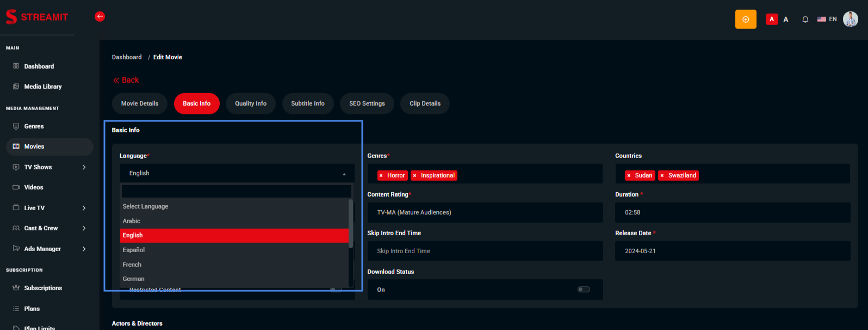
Task: Open the notifications bell icon
Action: pyautogui.click(x=805, y=19)
